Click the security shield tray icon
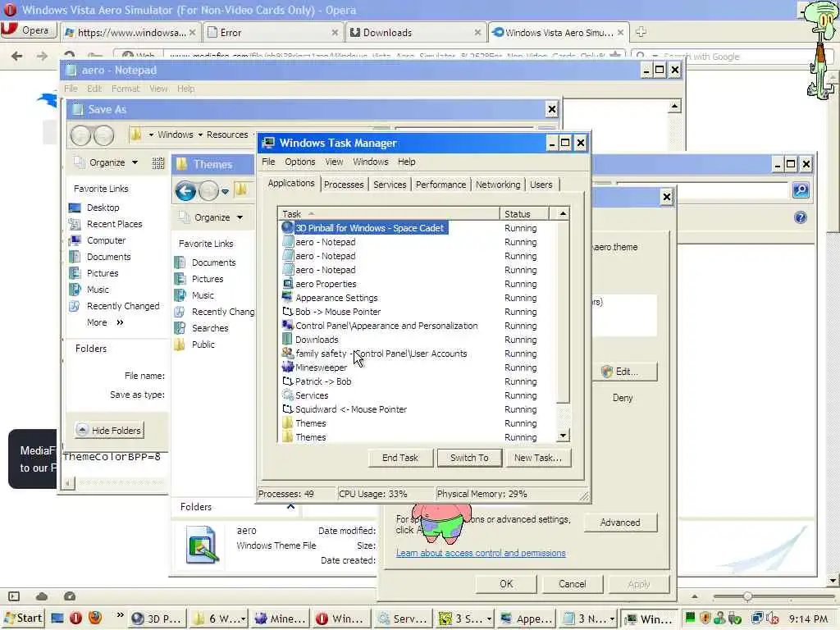This screenshot has height=630, width=840. tap(705, 619)
